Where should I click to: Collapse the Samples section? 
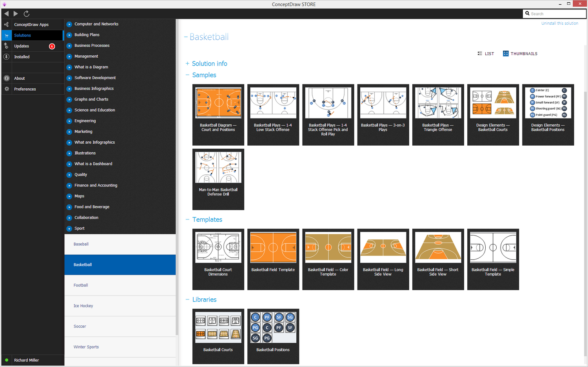187,75
